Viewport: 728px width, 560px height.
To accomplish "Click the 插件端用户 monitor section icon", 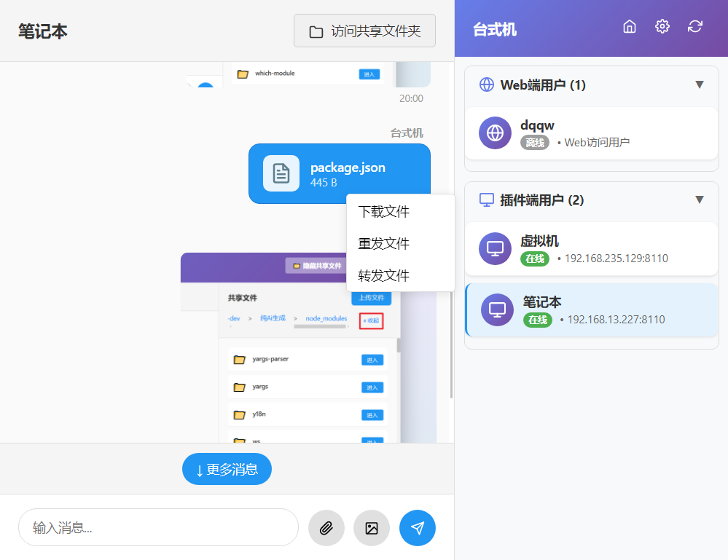I will click(487, 200).
